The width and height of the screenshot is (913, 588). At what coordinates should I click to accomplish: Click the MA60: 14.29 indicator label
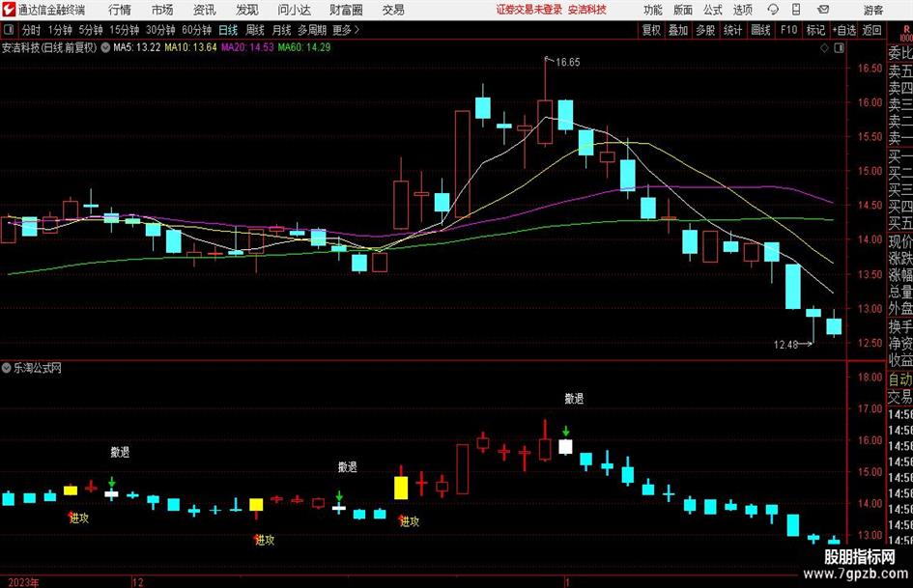coord(304,47)
